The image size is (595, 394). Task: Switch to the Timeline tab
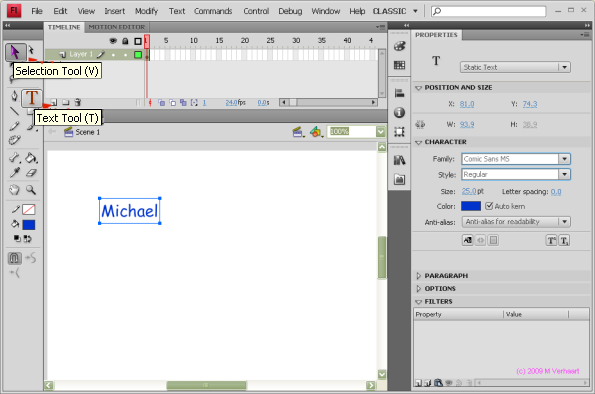[64, 27]
